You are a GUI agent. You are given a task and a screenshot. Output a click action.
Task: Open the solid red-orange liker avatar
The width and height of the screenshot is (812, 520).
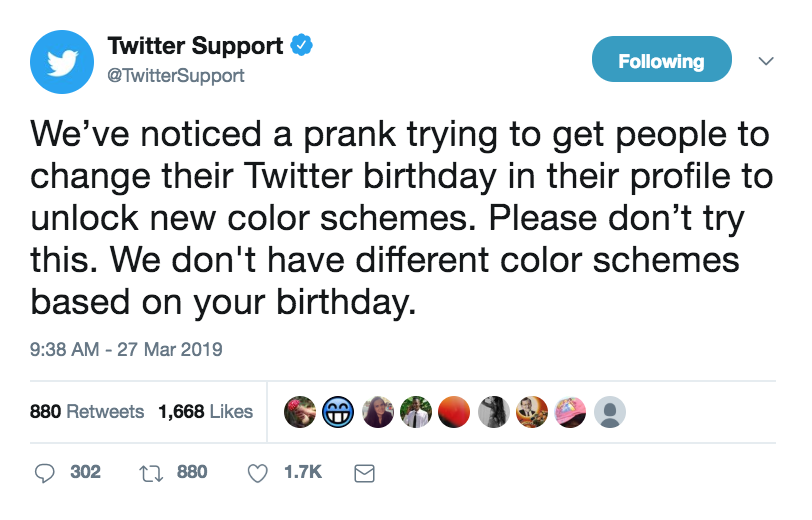[456, 412]
